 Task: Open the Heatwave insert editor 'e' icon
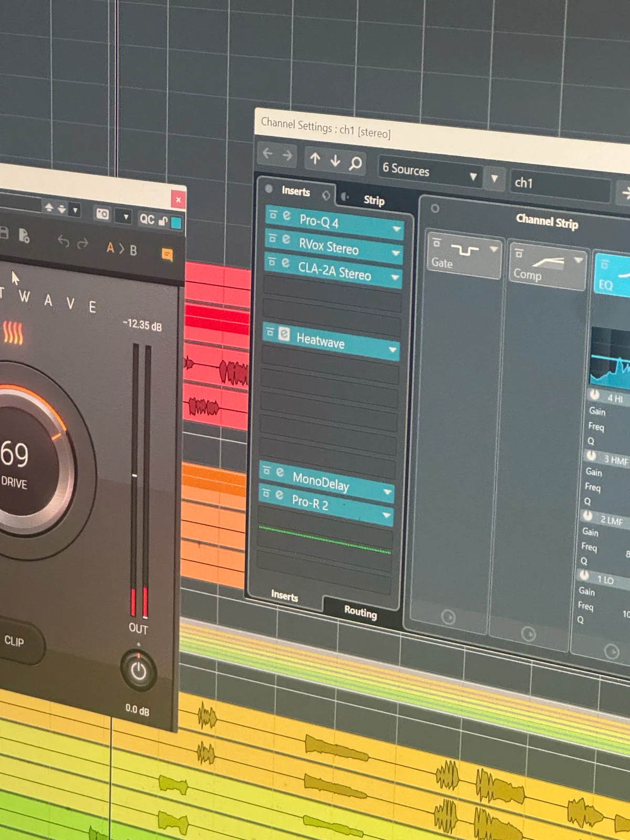coord(284,334)
